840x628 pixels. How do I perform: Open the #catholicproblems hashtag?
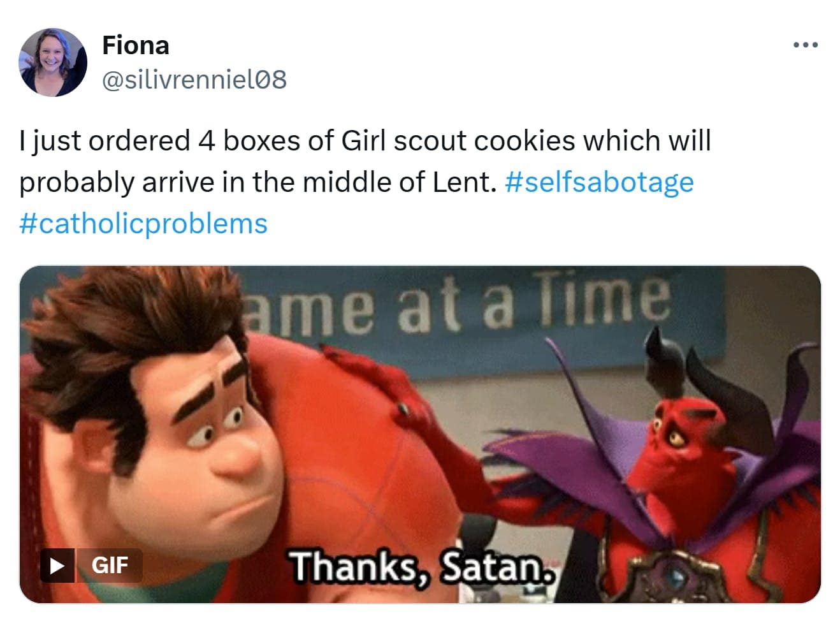143,224
